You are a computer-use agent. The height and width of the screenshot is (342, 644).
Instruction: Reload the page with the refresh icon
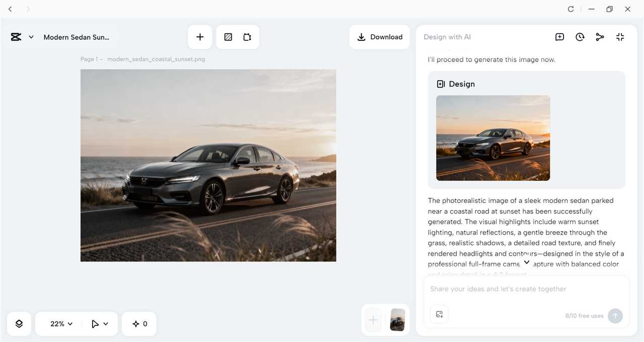tap(571, 9)
